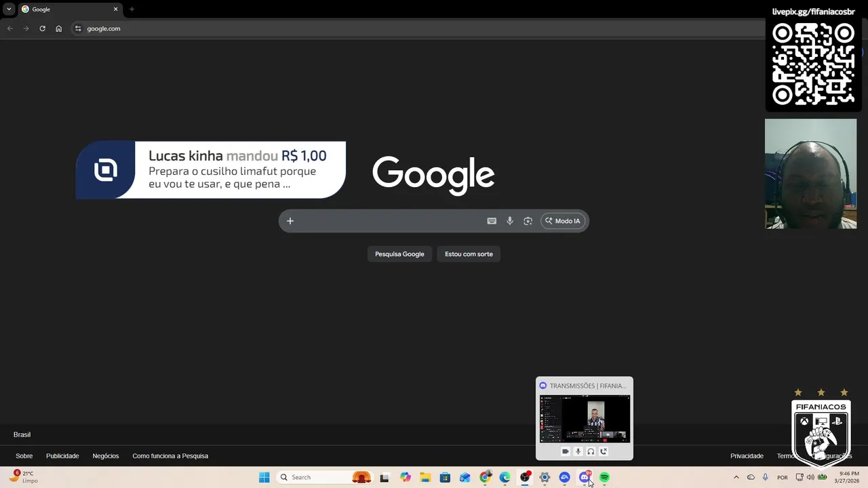The image size is (868, 488).
Task: Start voice search with the microphone icon
Action: click(510, 221)
